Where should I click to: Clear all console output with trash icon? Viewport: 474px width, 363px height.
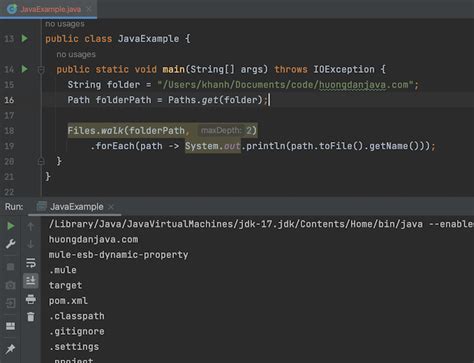(31, 317)
